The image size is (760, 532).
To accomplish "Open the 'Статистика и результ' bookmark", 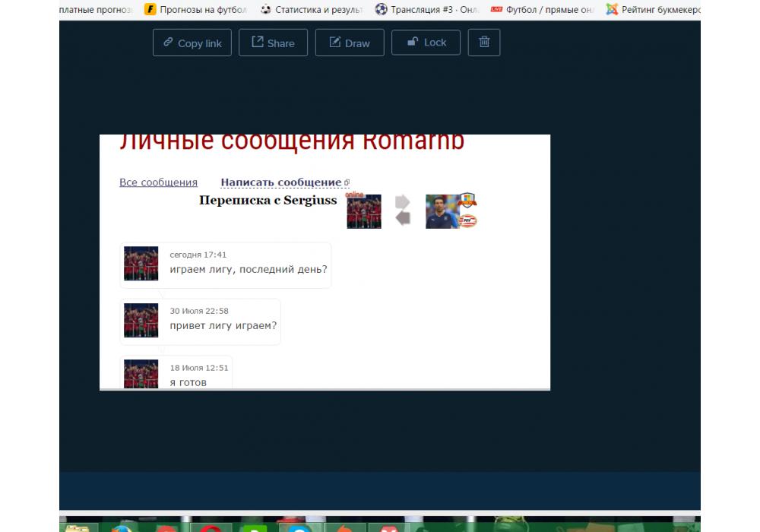I will pos(312,9).
